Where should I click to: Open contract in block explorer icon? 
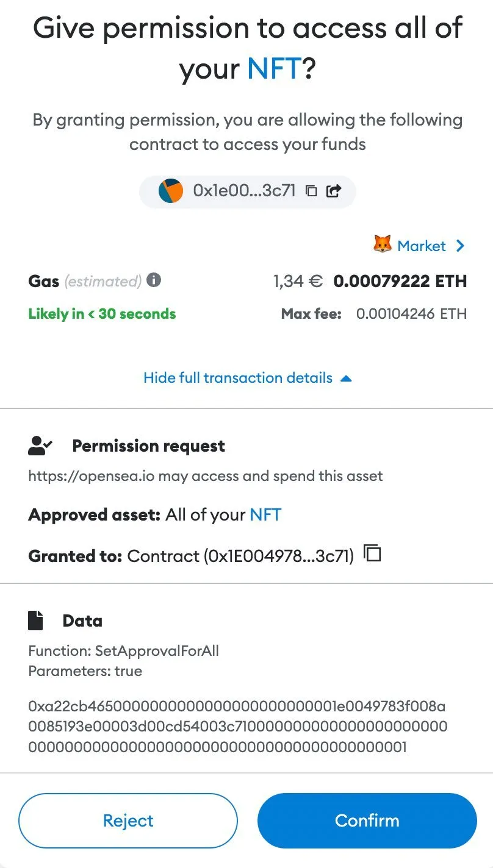point(334,191)
